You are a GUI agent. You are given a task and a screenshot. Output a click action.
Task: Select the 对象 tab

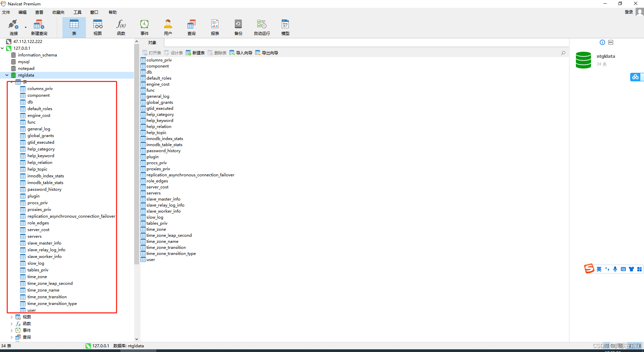(152, 43)
